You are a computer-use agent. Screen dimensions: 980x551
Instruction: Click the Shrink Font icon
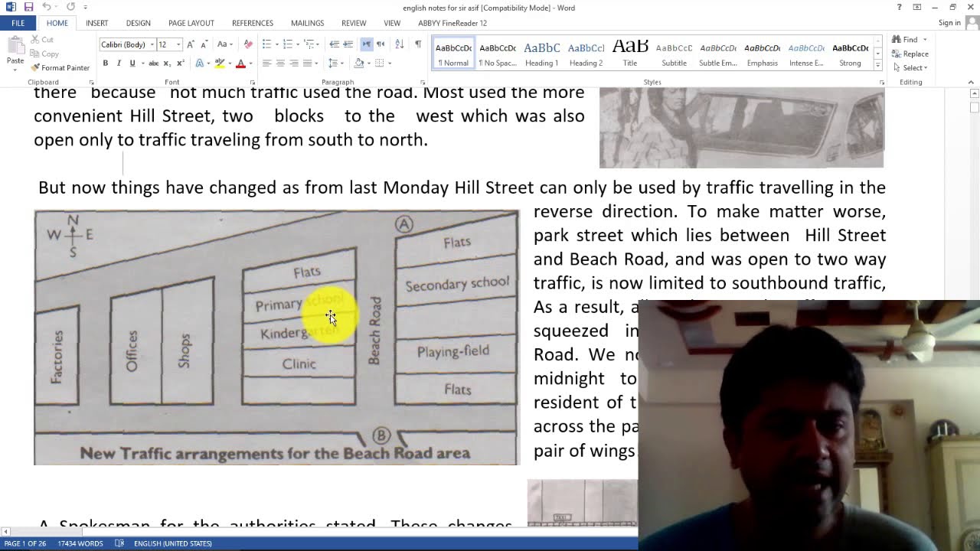(x=204, y=44)
